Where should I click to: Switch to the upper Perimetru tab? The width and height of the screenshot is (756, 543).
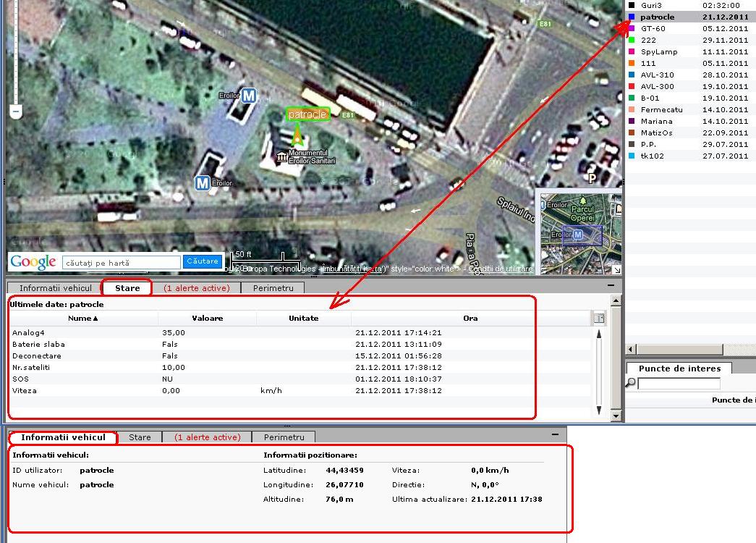(273, 288)
